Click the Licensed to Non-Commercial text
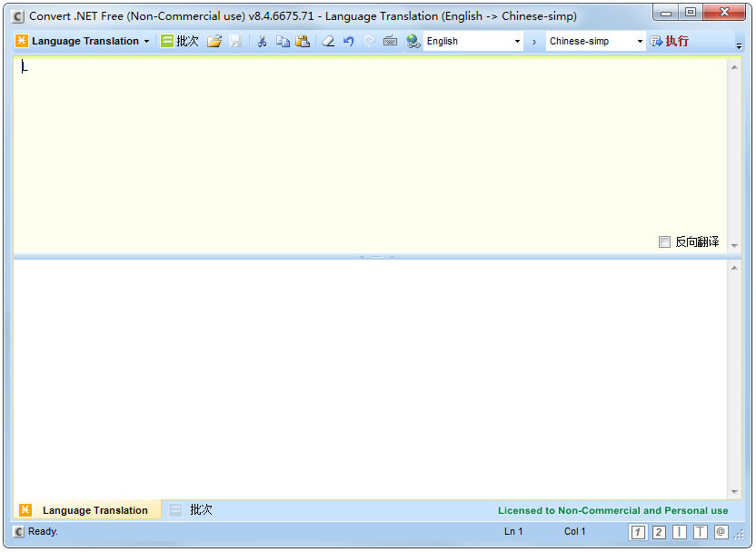 612,510
